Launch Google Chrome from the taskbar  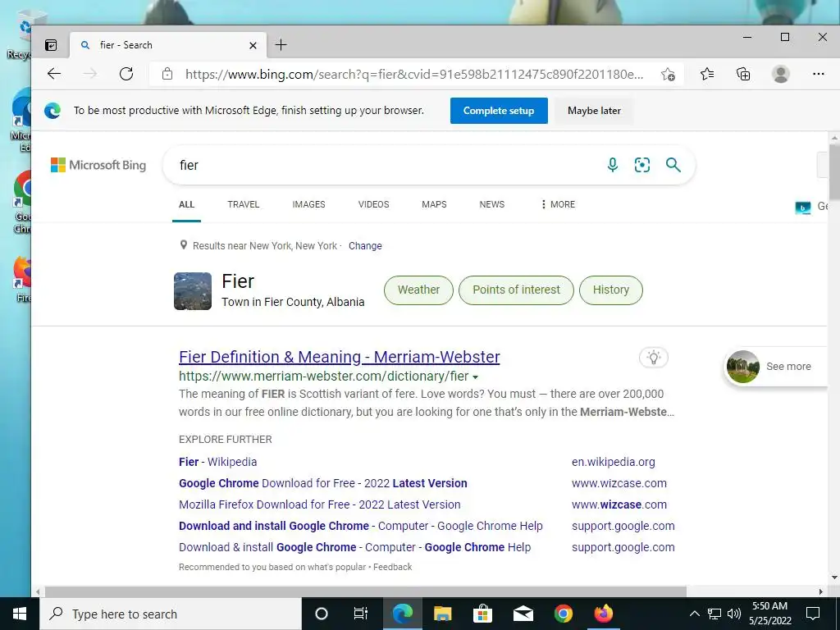click(563, 614)
